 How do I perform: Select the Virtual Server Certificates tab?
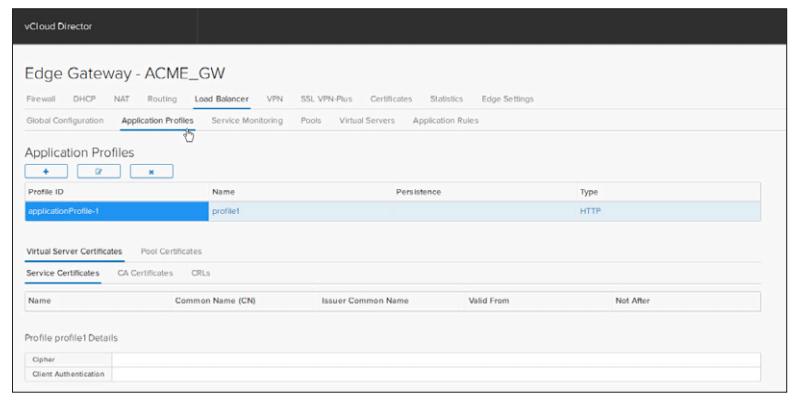click(74, 251)
